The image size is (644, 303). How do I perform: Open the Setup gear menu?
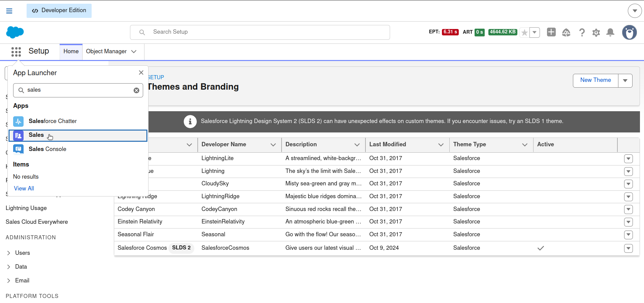tap(596, 33)
